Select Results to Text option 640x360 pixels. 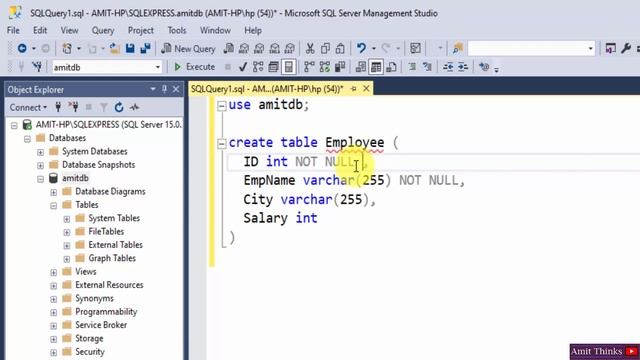361,67
